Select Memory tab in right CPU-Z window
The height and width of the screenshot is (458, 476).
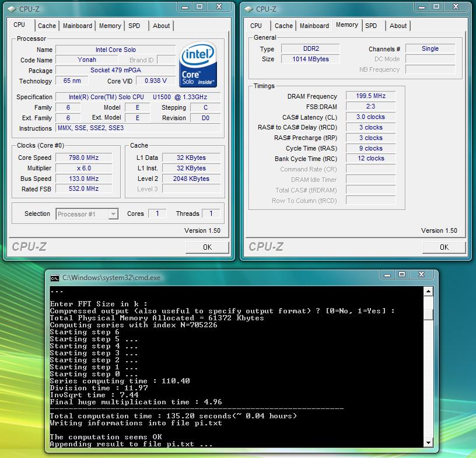[347, 25]
